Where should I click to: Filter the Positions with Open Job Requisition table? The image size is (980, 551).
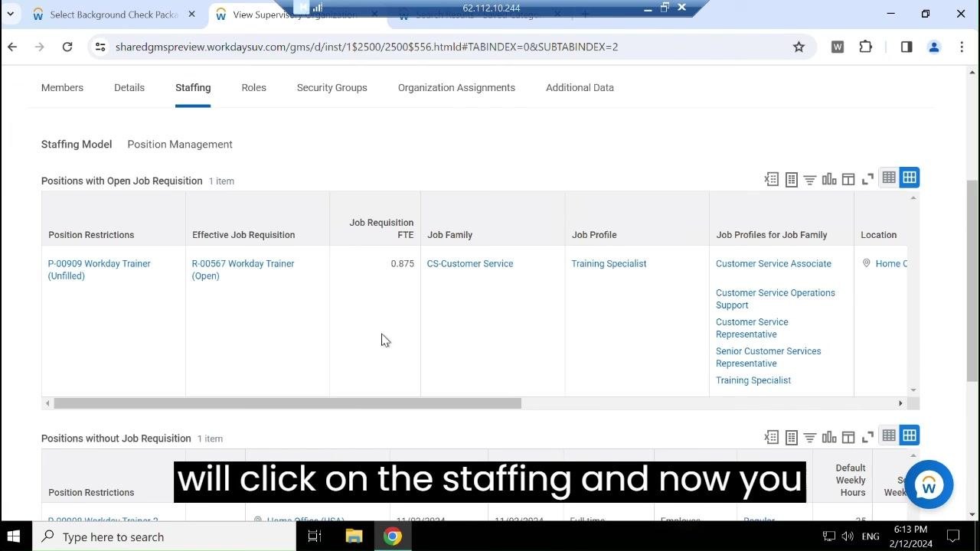click(x=810, y=180)
